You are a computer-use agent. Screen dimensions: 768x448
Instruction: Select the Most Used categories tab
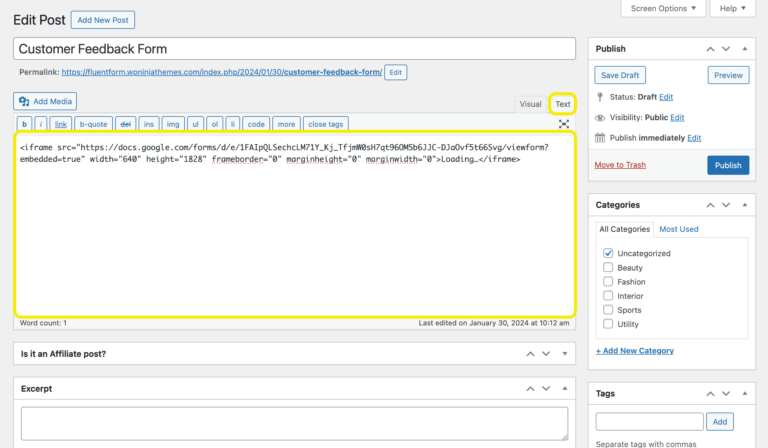[679, 229]
